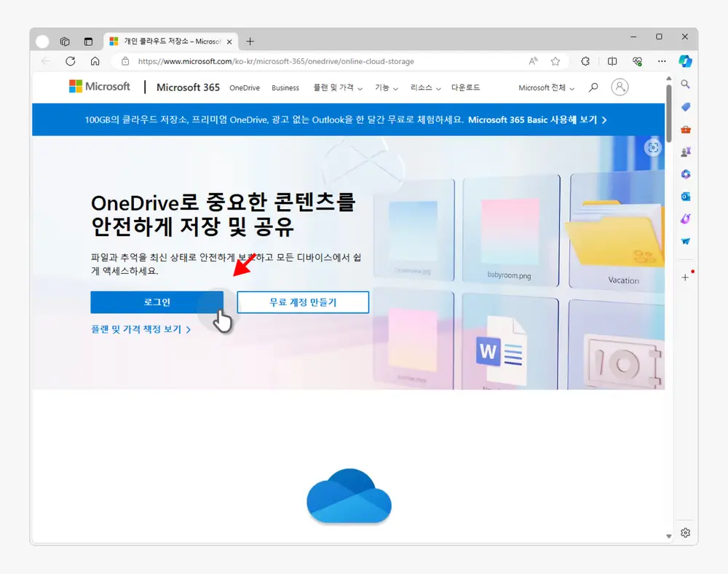Open the Outlook sidebar icon
The width and height of the screenshot is (728, 574).
[685, 197]
